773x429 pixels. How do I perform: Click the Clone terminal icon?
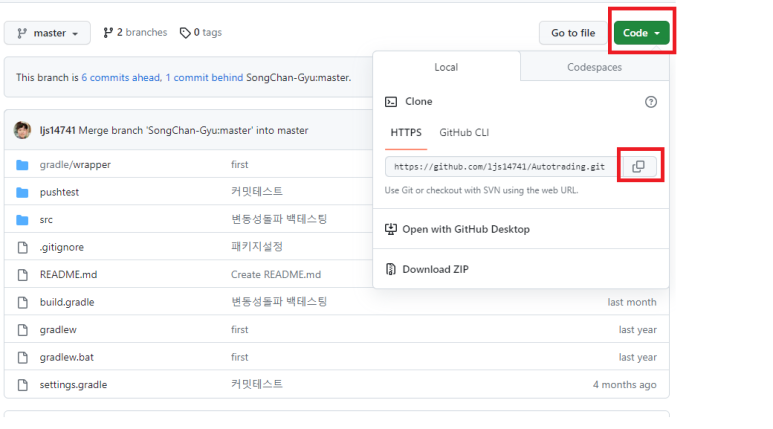click(391, 102)
